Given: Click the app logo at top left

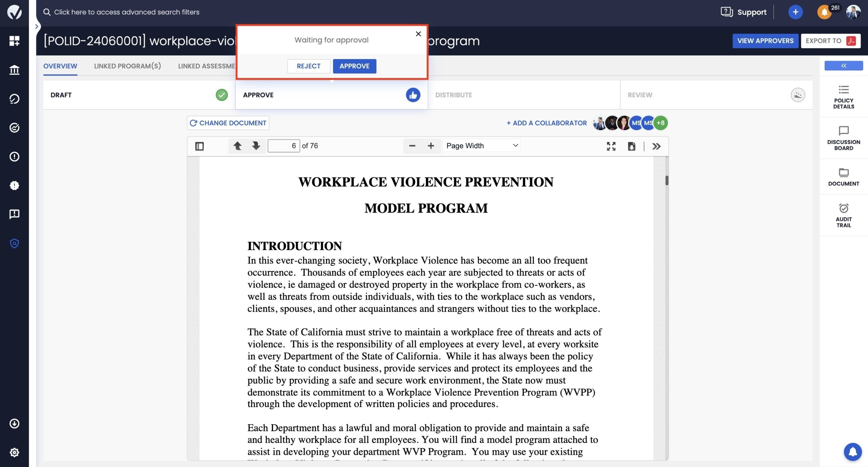Looking at the screenshot, I should 14,12.
